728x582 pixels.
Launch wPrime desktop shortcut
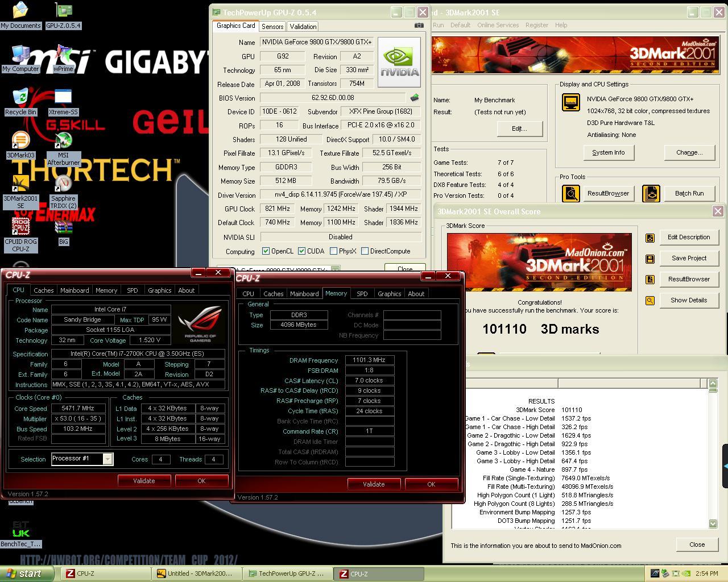click(x=63, y=58)
